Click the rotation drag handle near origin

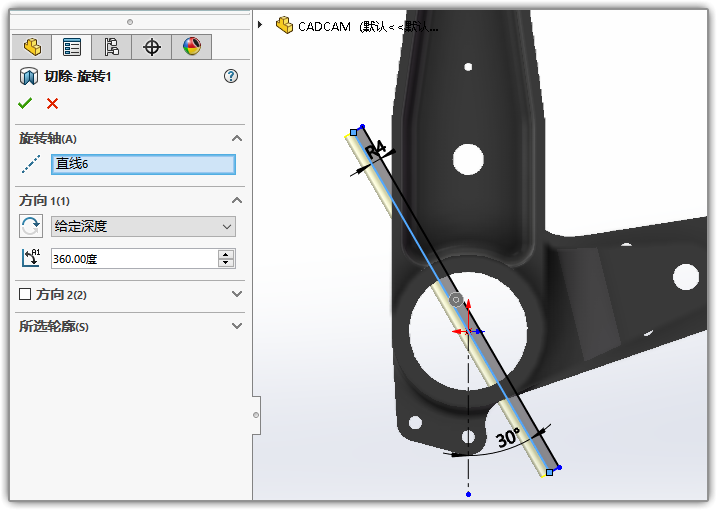455,300
